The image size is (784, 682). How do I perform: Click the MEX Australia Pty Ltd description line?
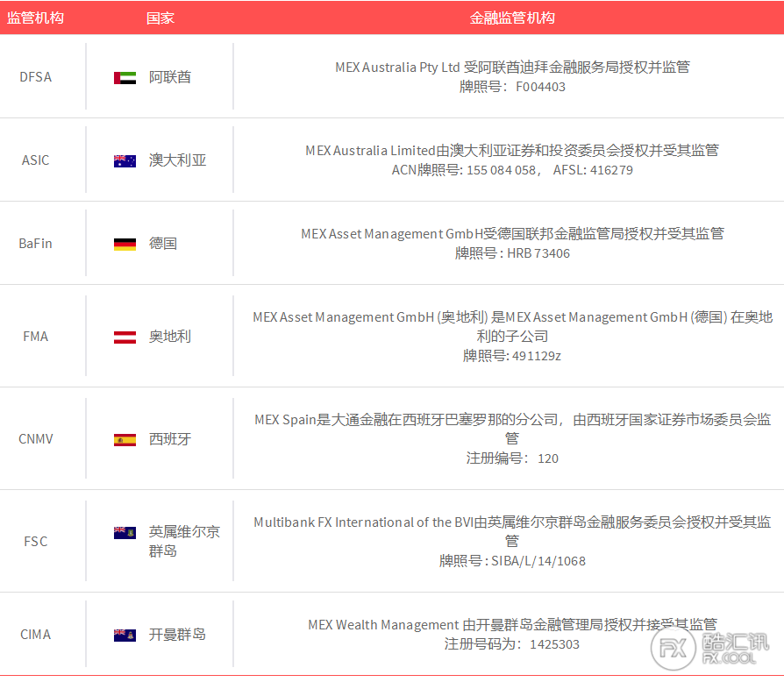coord(512,67)
